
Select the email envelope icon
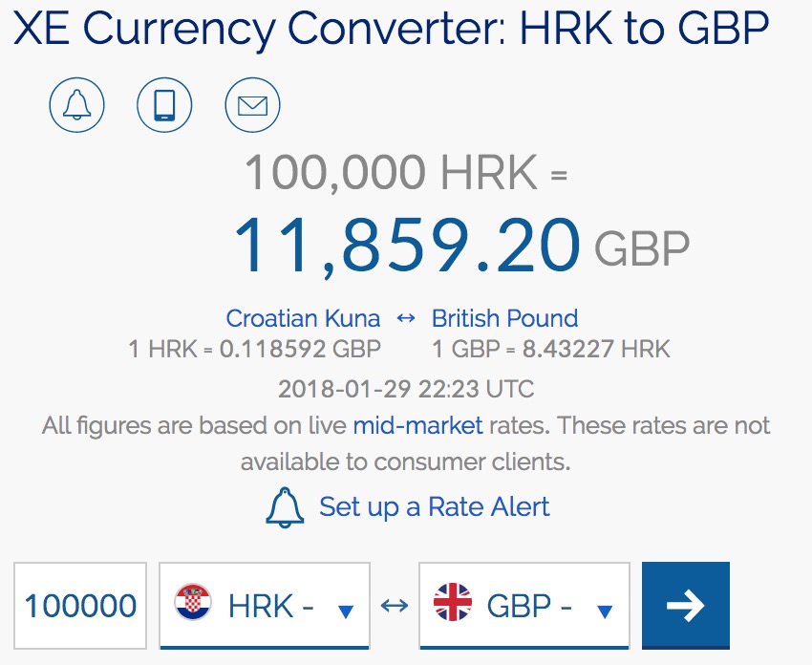tap(251, 105)
